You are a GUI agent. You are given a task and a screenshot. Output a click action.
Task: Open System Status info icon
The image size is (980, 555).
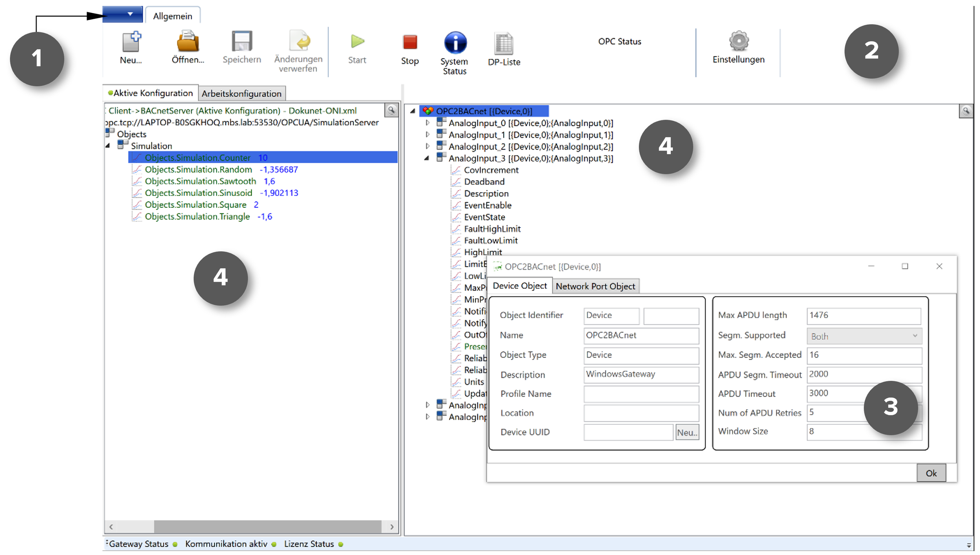[455, 43]
